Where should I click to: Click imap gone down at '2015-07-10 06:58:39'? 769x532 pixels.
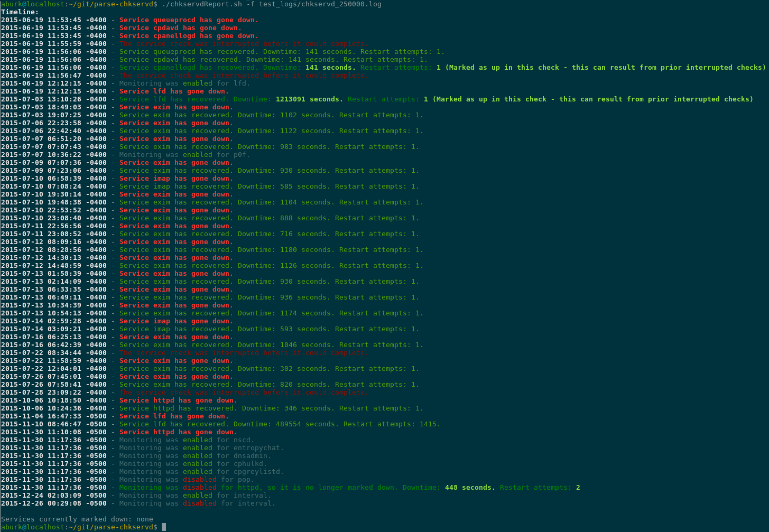click(x=177, y=179)
